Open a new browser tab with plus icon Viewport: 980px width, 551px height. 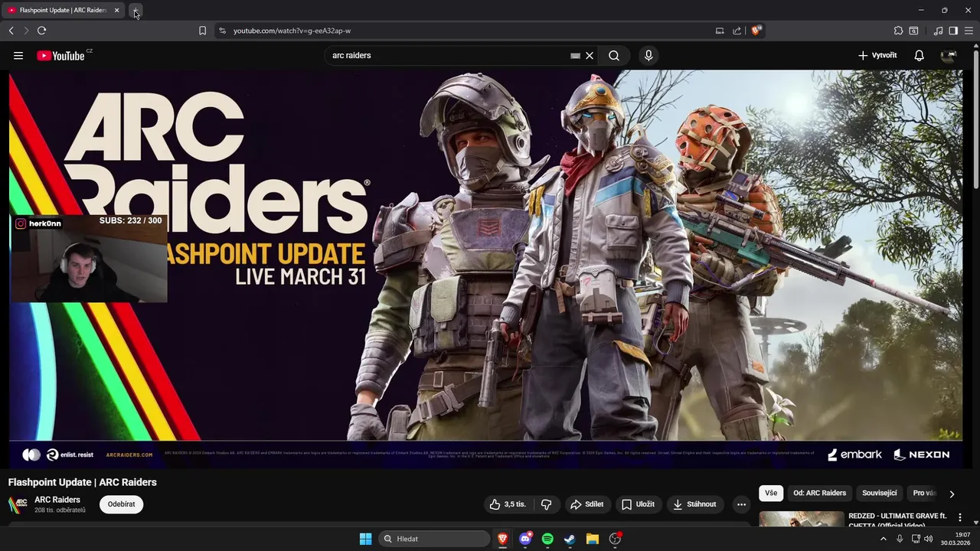point(136,11)
